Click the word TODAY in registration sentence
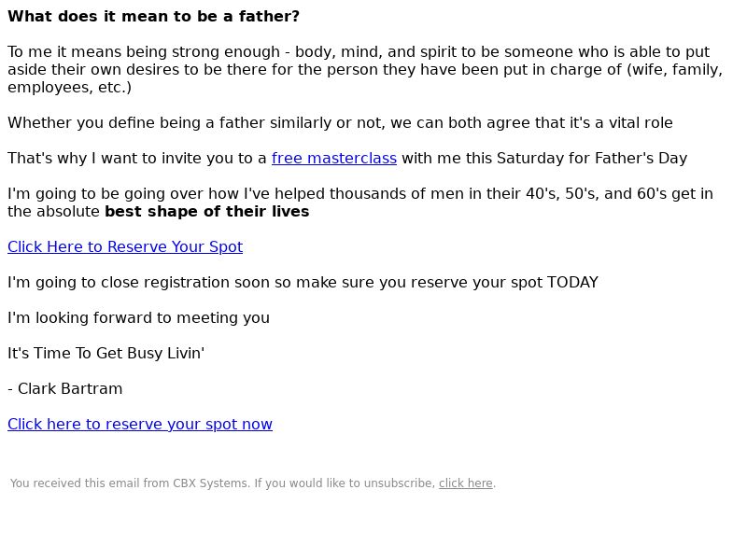This screenshot has height=560, width=747. point(572,283)
